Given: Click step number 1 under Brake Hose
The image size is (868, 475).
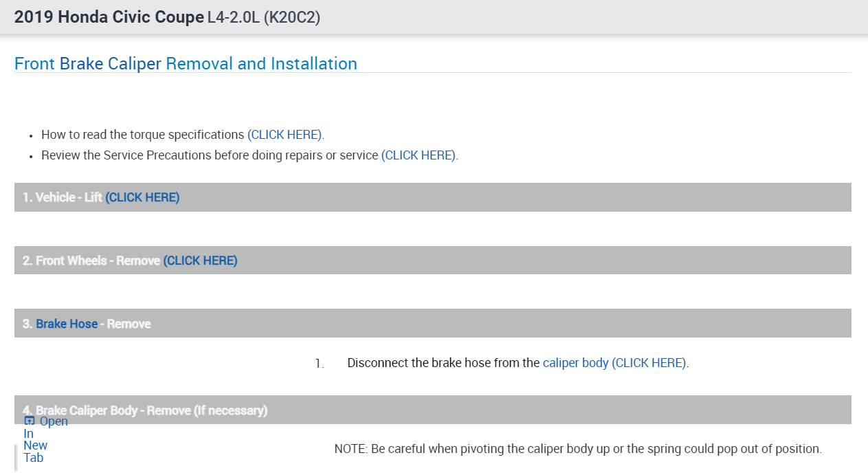Looking at the screenshot, I should [x=319, y=364].
